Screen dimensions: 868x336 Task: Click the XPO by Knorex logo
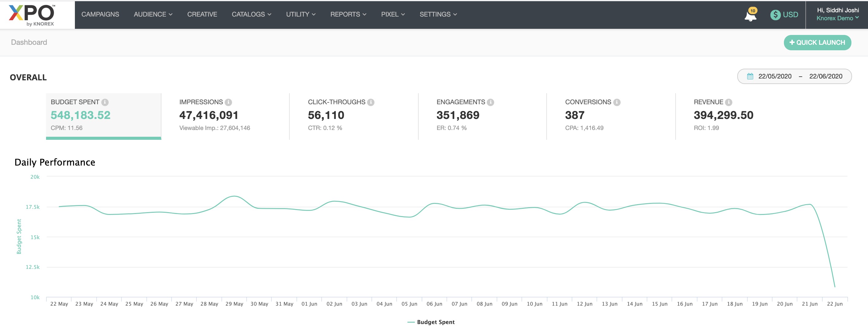(x=32, y=15)
